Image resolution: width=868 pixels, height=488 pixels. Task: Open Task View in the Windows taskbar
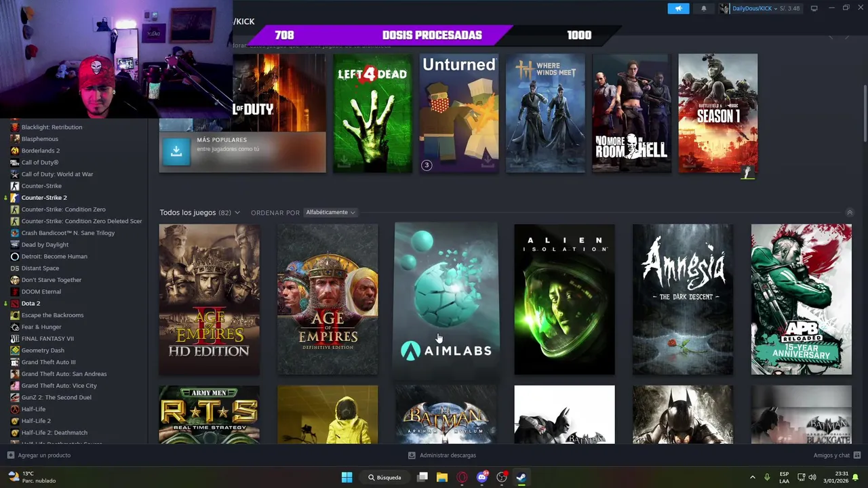click(x=422, y=477)
